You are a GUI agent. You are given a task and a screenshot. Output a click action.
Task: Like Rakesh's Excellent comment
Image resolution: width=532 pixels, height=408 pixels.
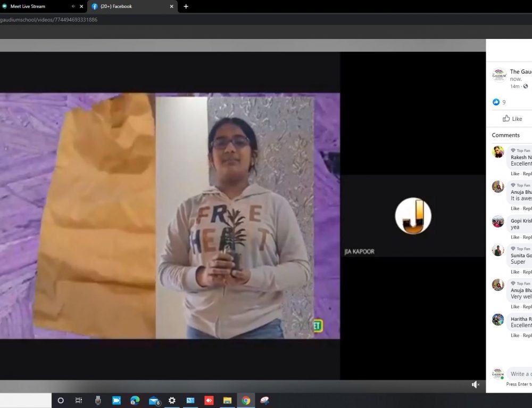click(x=515, y=174)
